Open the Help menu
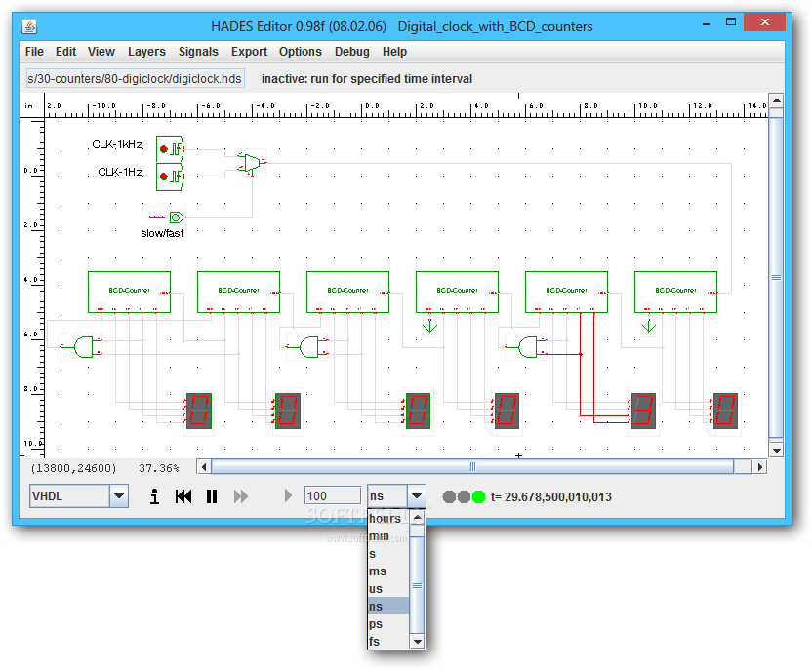The height and width of the screenshot is (670, 812). (394, 52)
